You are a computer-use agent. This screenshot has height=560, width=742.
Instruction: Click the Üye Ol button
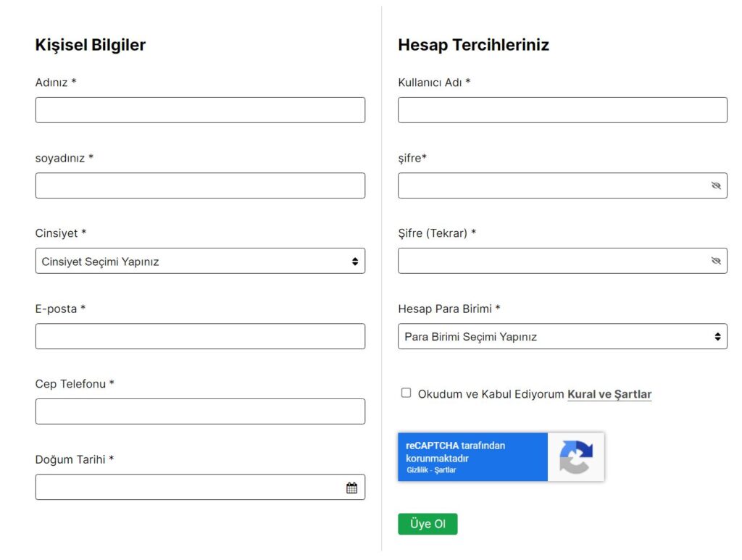(x=428, y=524)
